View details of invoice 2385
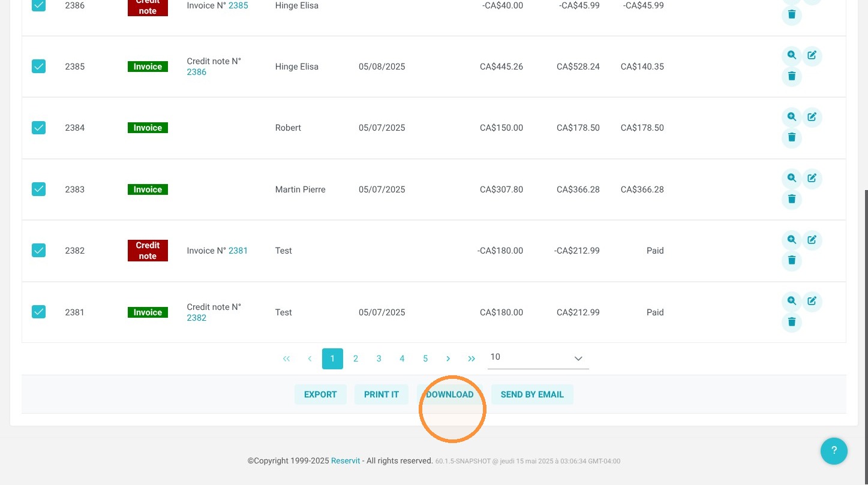The image size is (868, 485). 792,56
